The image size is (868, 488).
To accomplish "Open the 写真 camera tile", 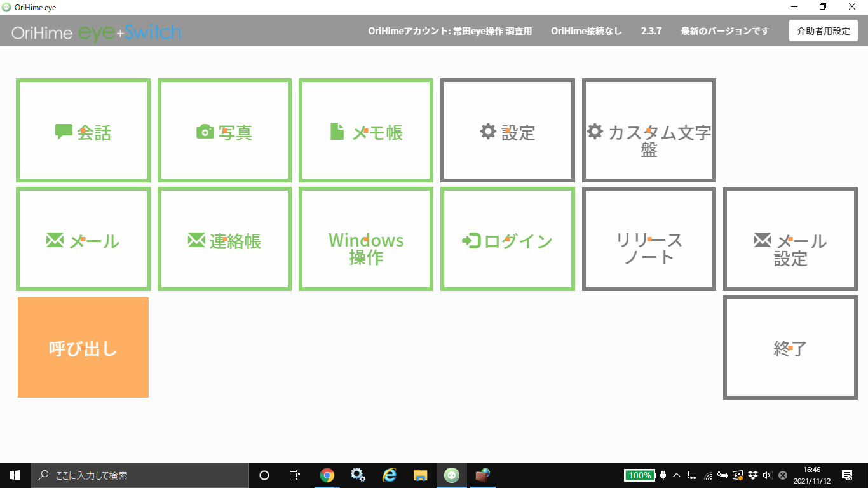I will [x=224, y=131].
